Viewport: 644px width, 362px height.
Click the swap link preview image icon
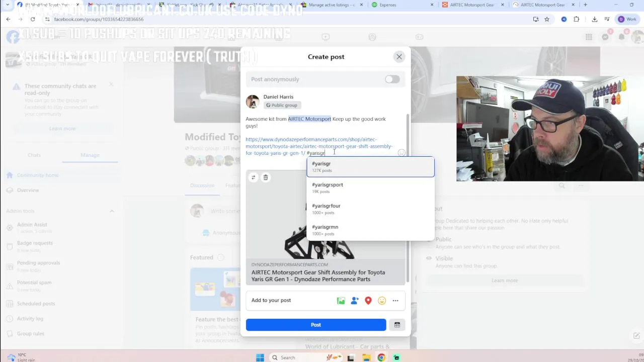pyautogui.click(x=253, y=177)
